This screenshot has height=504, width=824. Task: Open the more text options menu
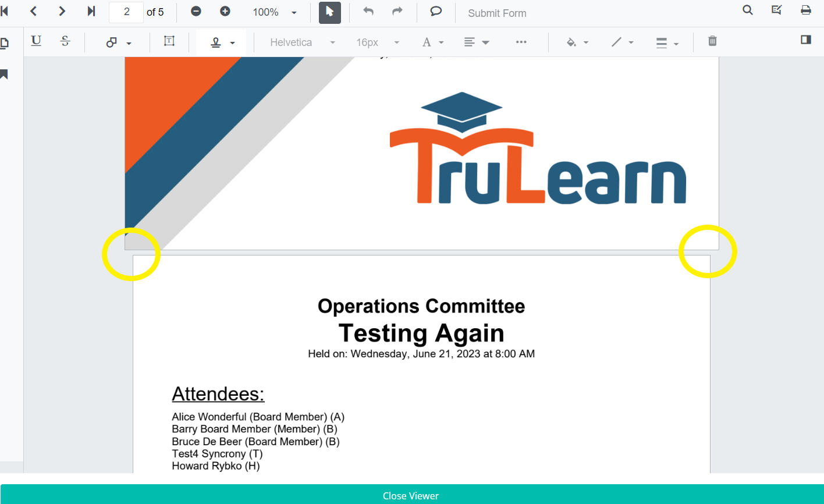(521, 42)
